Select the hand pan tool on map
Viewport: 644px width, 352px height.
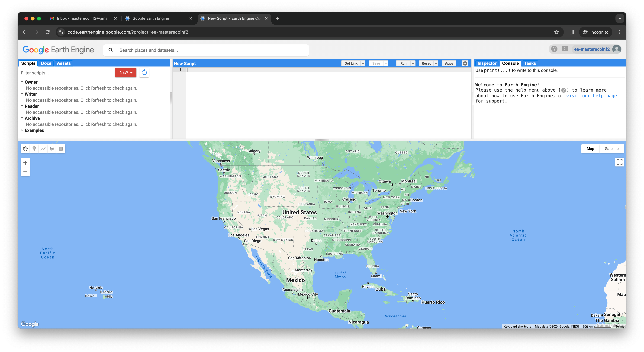pyautogui.click(x=25, y=149)
